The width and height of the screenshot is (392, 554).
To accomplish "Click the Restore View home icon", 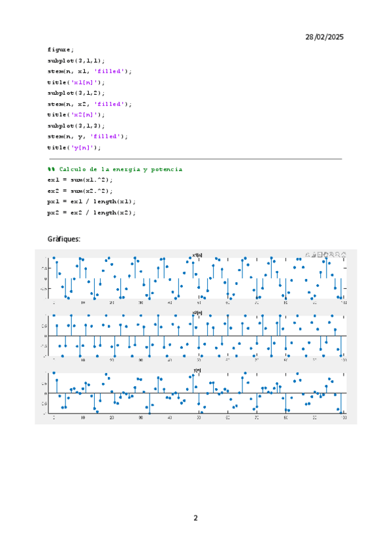I will (344, 254).
